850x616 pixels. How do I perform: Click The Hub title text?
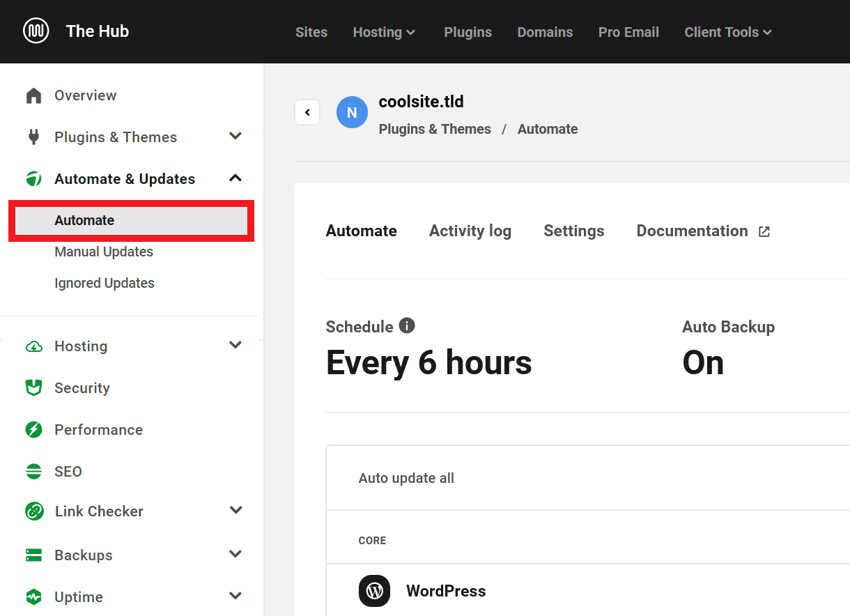coord(98,31)
